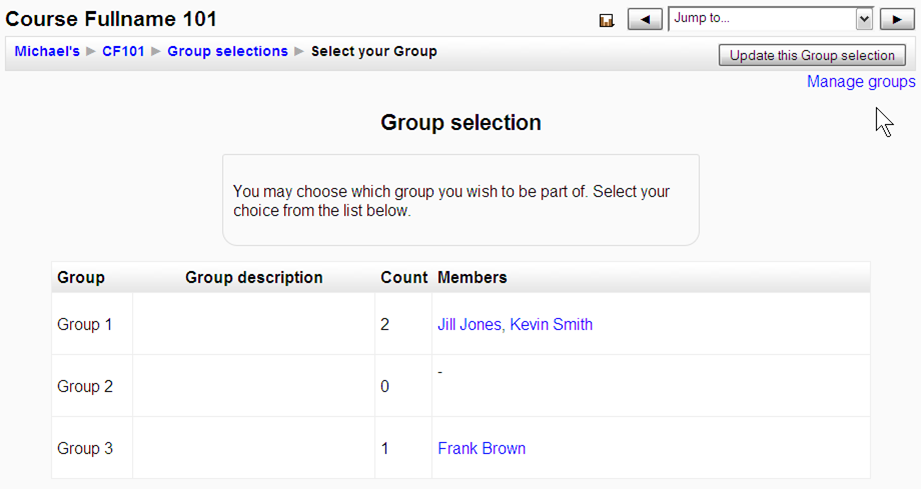View Jill Jones member profile
The image size is (921, 489).
(x=469, y=324)
